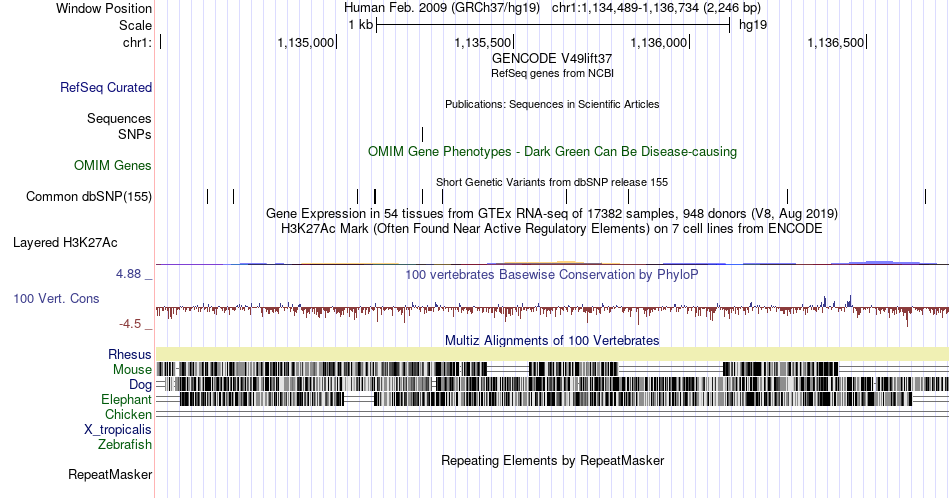Click the X_tropicalis alignment row label
This screenshot has width=950, height=498.
tap(118, 430)
